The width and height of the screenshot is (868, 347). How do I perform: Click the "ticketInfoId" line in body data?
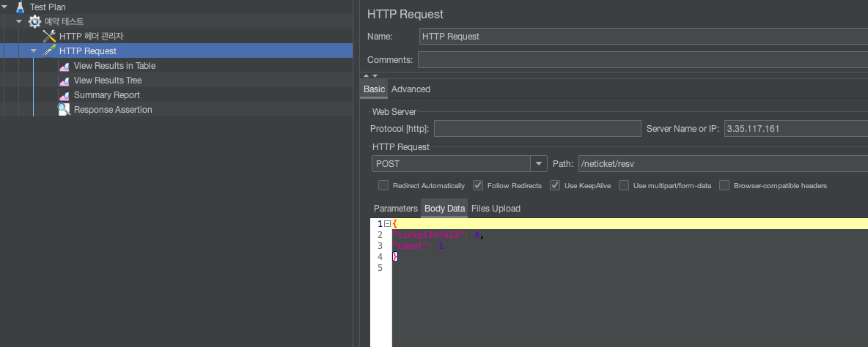(x=438, y=235)
